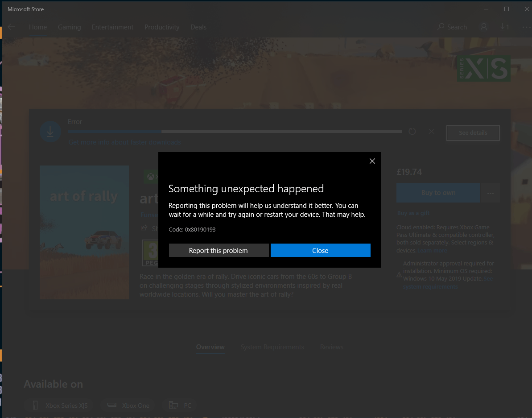This screenshot has height=418, width=532.
Task: Click the PC platform chip
Action: pyautogui.click(x=180, y=406)
